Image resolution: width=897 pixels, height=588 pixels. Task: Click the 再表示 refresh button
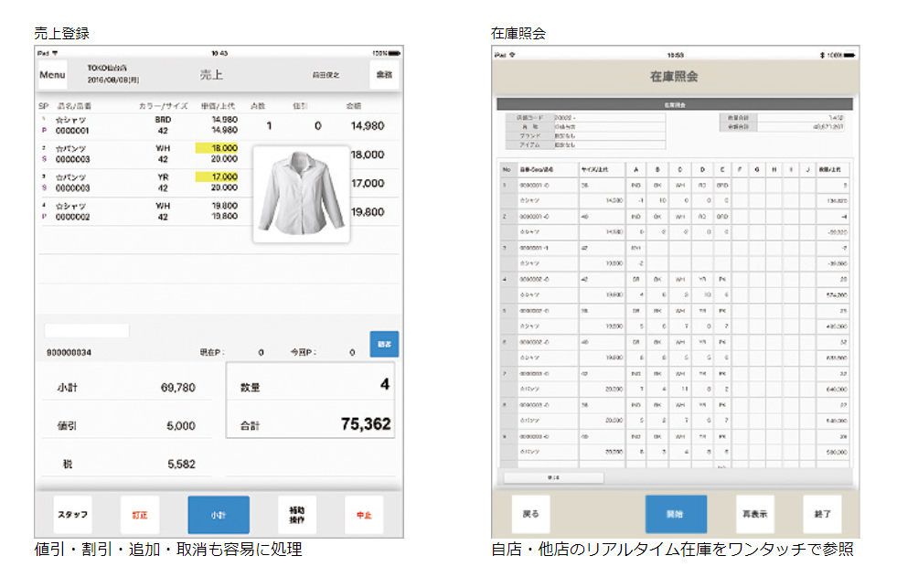[755, 514]
